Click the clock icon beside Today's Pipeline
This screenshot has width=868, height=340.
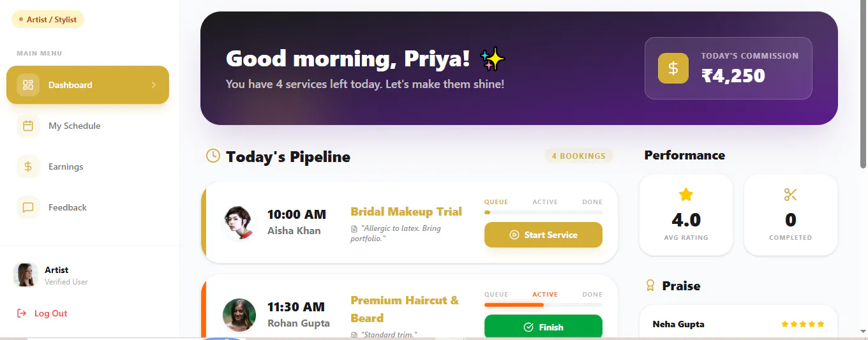[213, 156]
